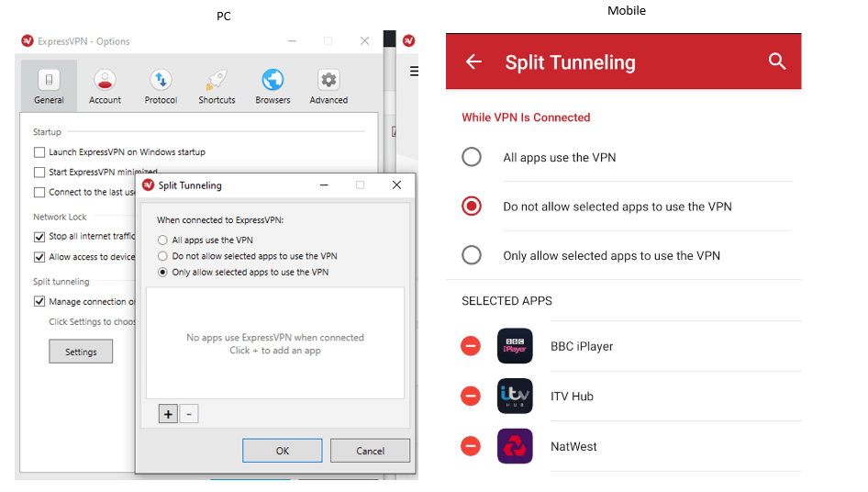This screenshot has height=492, width=868.
Task: Remove NatWest from selected apps
Action: tap(471, 446)
